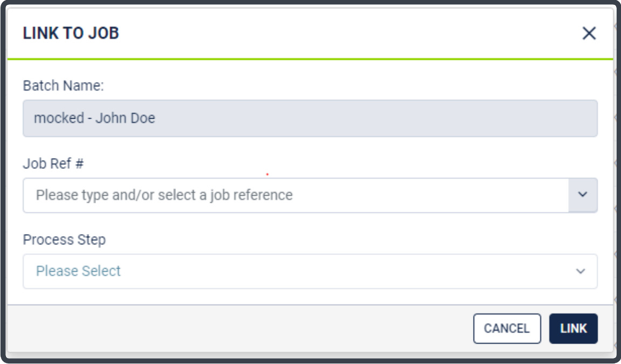Click the chevron icon in Job Ref field
The height and width of the screenshot is (364, 621).
(x=583, y=195)
